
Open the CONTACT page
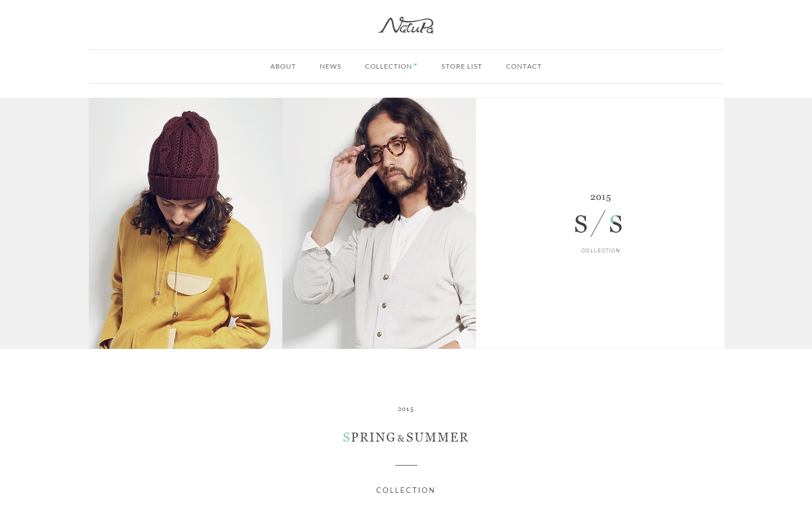pos(523,66)
